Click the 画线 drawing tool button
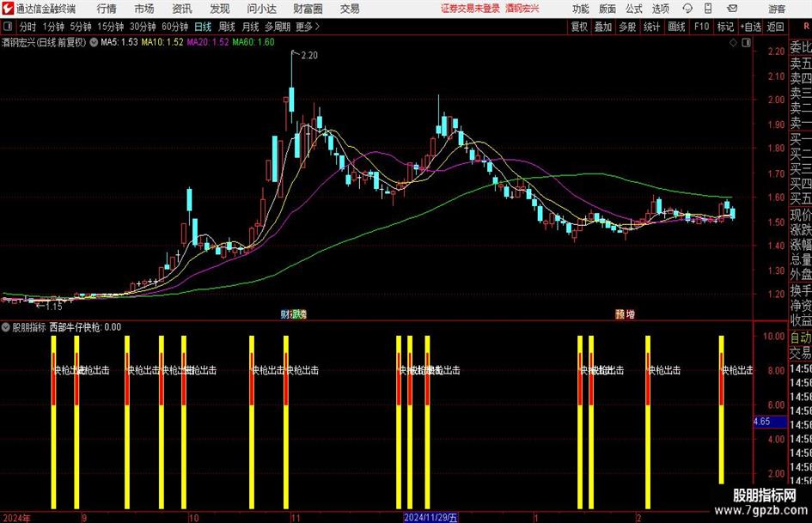The image size is (812, 523). (x=676, y=27)
